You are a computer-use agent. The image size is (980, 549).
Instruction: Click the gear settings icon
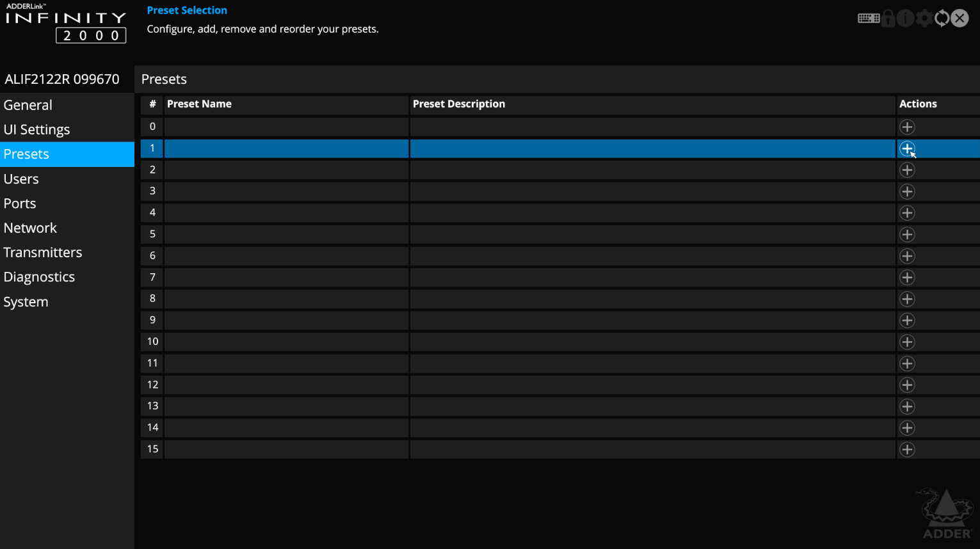click(x=924, y=18)
